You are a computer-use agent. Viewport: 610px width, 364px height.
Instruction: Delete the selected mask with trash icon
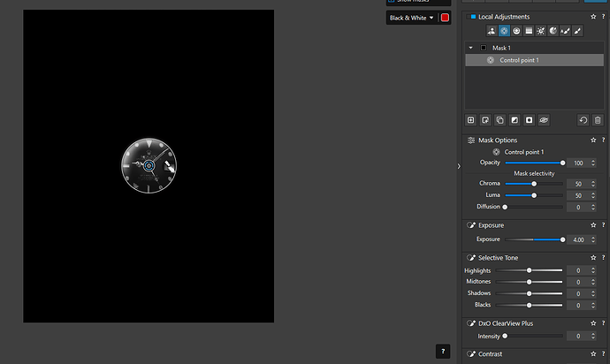pos(598,119)
